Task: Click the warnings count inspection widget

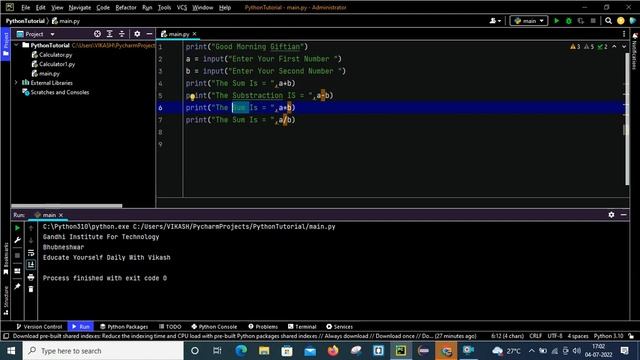Action: pos(589,47)
